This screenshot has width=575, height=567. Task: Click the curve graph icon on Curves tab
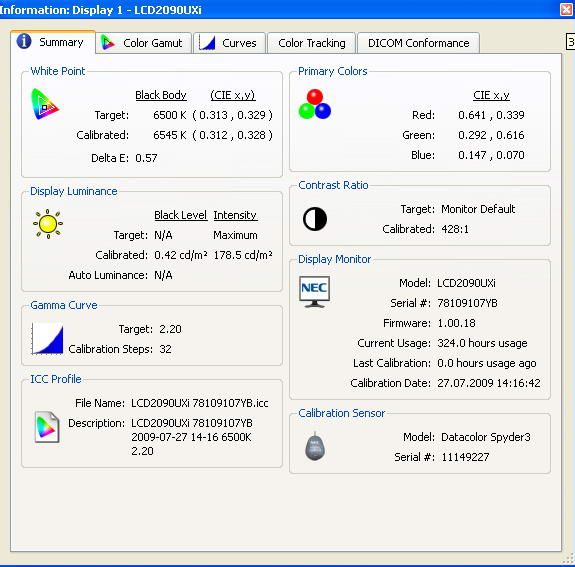pos(207,43)
